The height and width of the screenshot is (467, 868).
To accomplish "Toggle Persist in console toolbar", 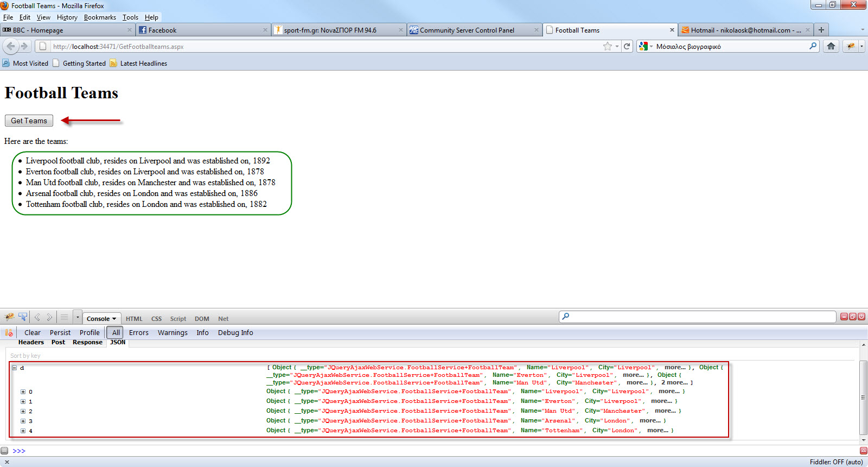I will pyautogui.click(x=60, y=332).
